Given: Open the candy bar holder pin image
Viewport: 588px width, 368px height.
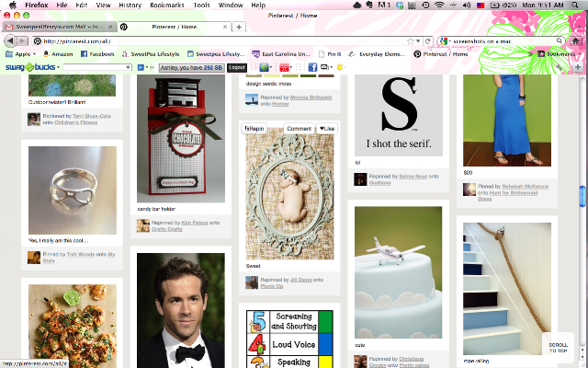Looking at the screenshot, I should pyautogui.click(x=181, y=139).
